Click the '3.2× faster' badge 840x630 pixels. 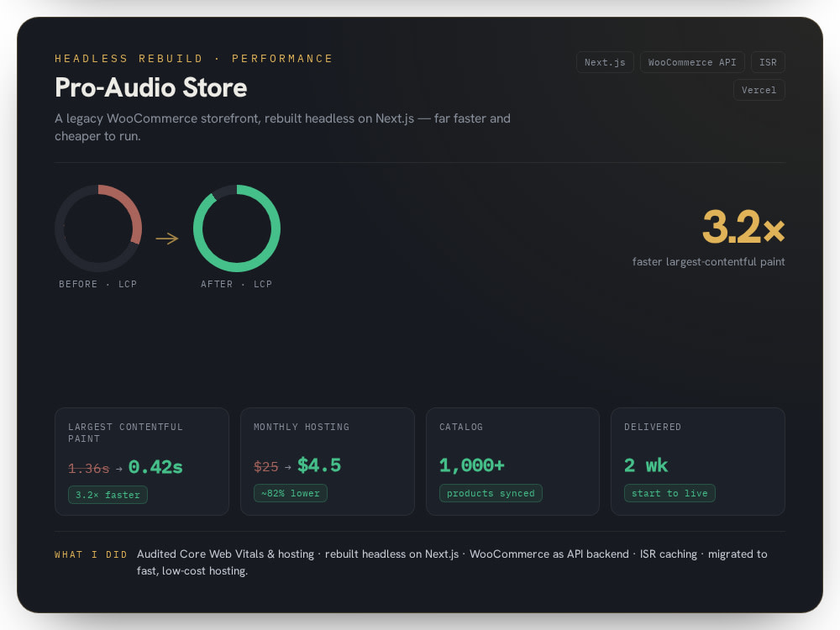[x=108, y=495]
